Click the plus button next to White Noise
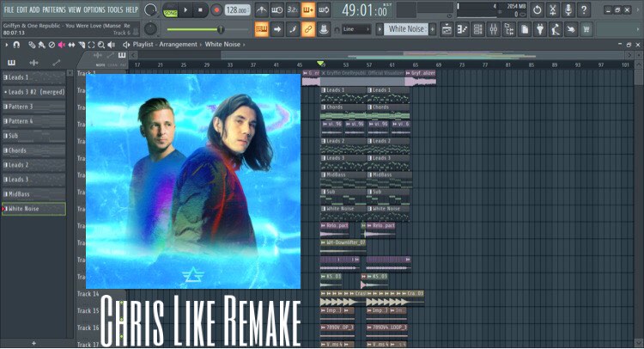Viewport: 644px width, 349px height. point(432,29)
